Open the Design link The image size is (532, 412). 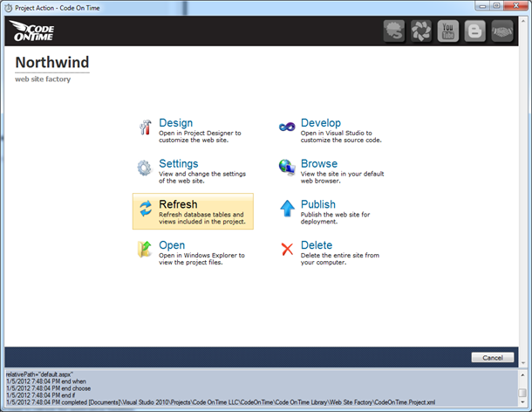point(176,122)
